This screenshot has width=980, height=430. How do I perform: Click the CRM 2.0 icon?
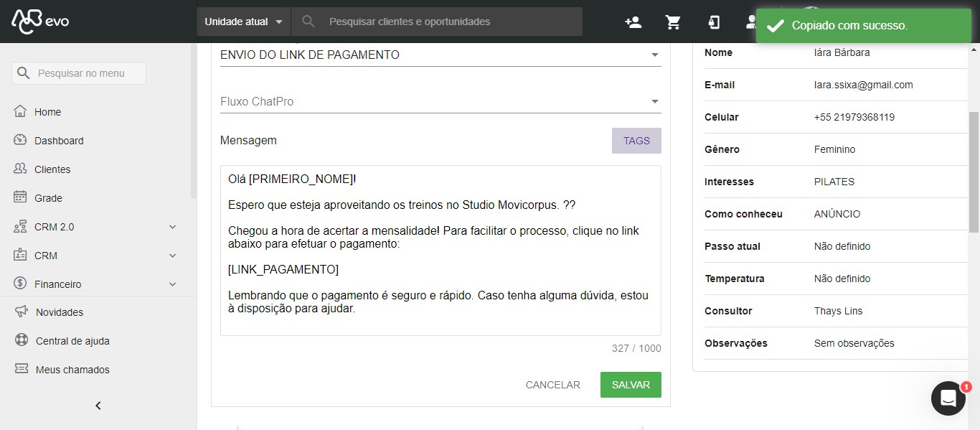point(20,226)
